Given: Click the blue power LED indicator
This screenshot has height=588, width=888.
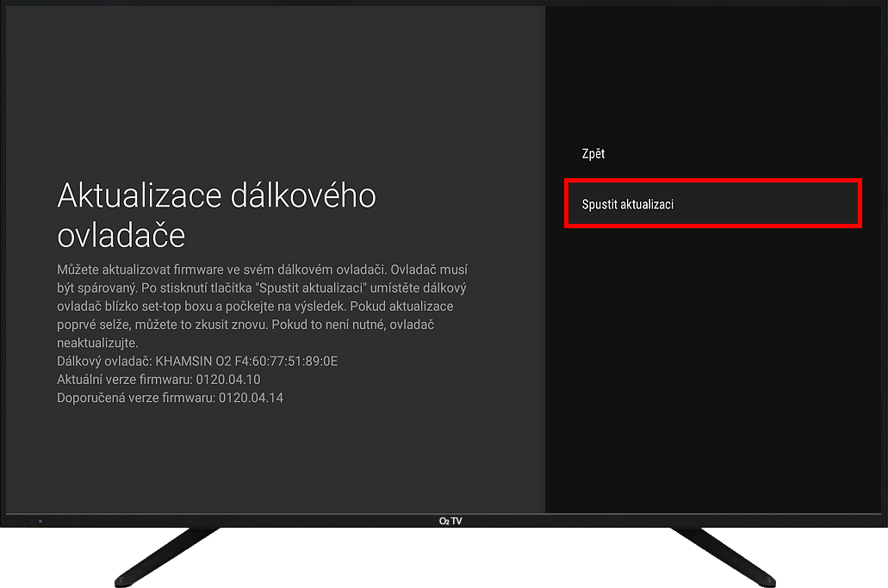Looking at the screenshot, I should [x=40, y=521].
